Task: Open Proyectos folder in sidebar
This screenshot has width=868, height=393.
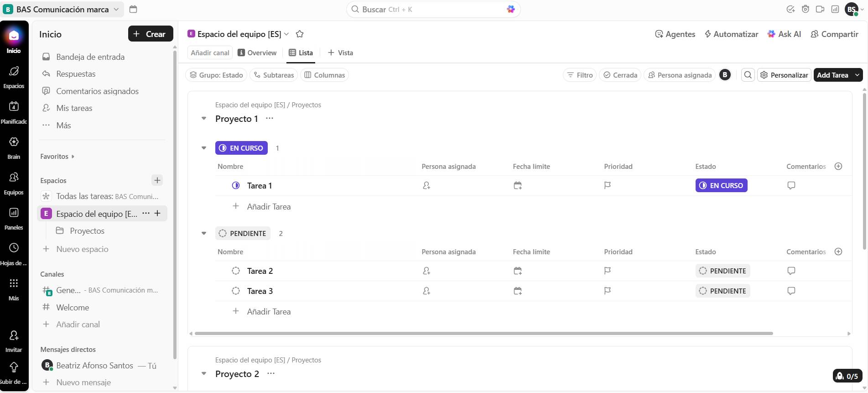Action: (87, 231)
